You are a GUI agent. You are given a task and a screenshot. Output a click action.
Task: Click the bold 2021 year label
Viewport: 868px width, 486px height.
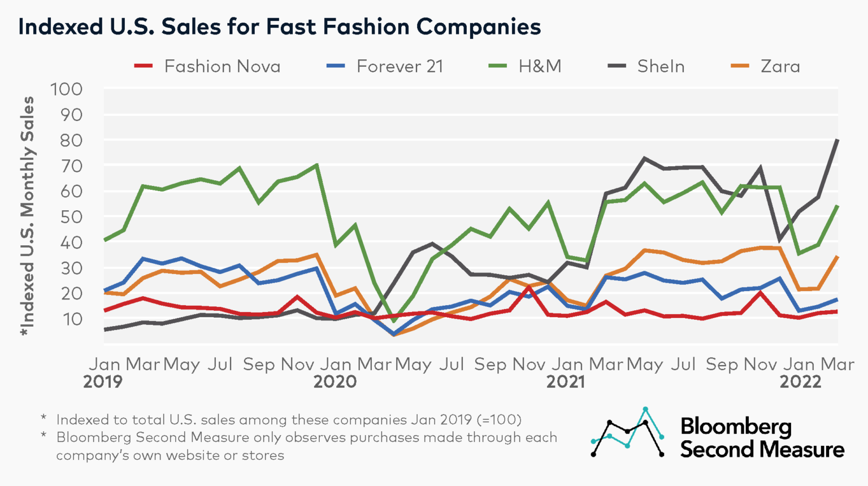tap(566, 382)
